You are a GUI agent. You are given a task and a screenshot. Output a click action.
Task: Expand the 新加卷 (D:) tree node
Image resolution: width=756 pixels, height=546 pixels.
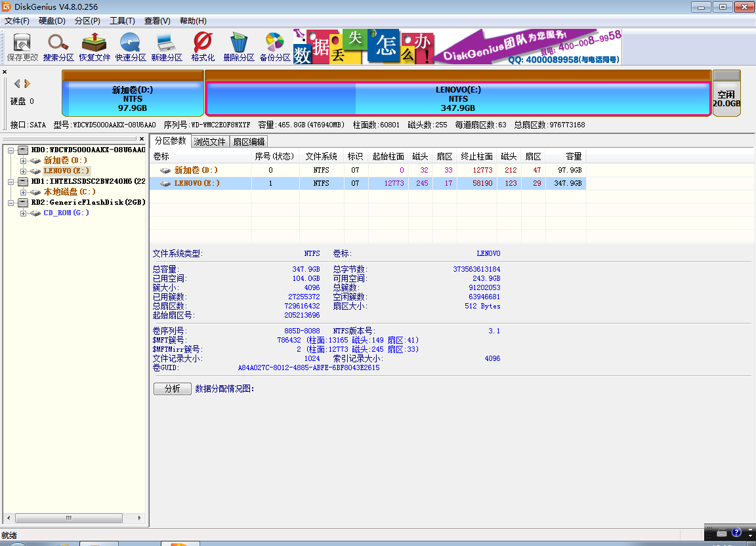(x=23, y=161)
